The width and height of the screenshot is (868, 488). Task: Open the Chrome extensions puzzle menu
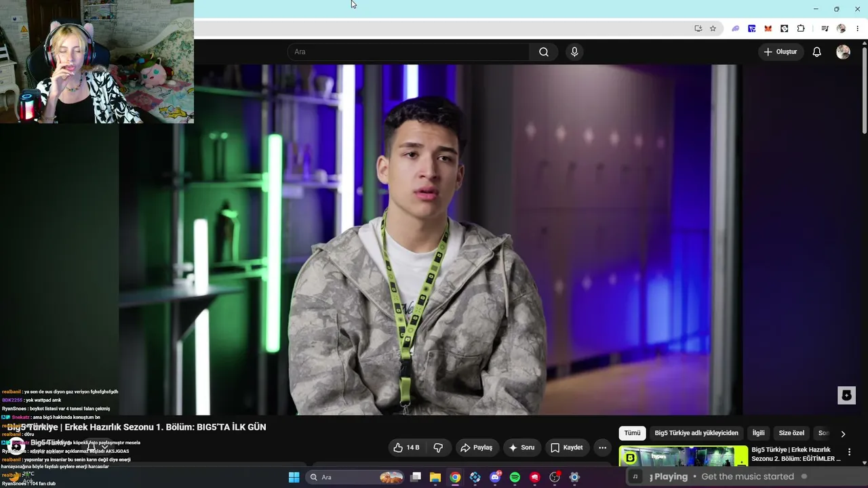coord(801,28)
